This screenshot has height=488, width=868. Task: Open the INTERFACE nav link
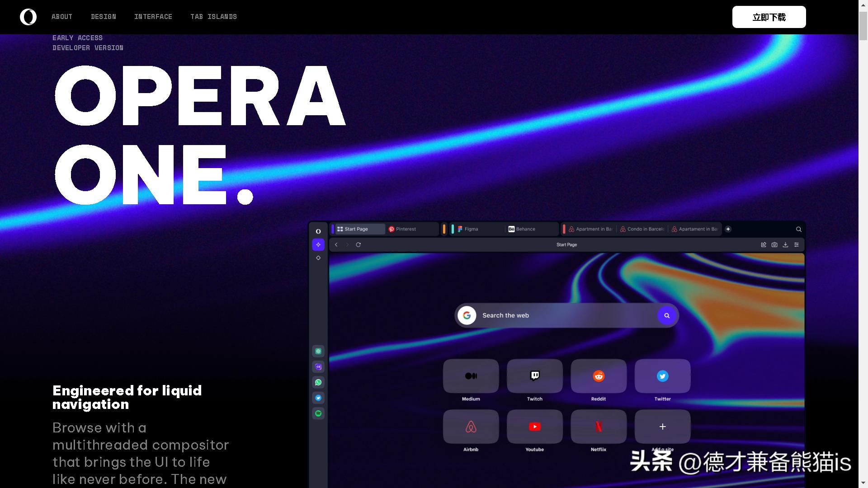click(153, 17)
